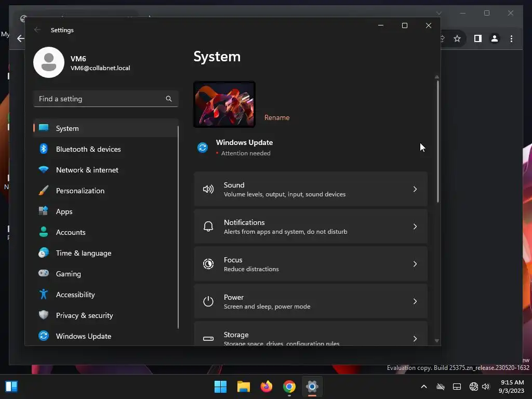Click the desktop wallpaper thumbnail preview

tap(224, 104)
